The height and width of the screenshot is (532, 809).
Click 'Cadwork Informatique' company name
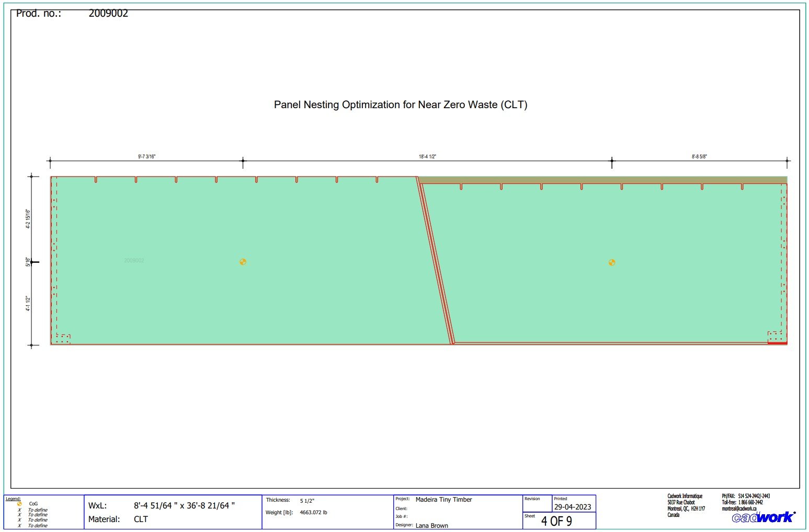coord(685,496)
